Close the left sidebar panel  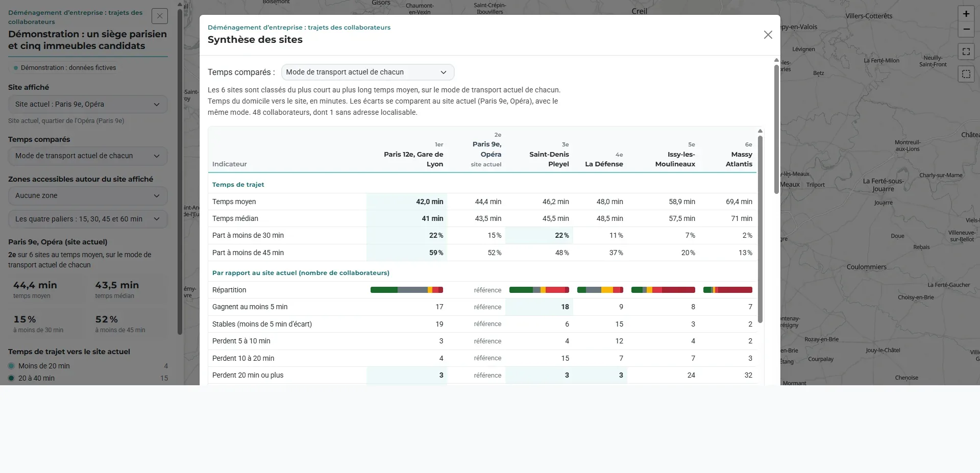pos(160,16)
